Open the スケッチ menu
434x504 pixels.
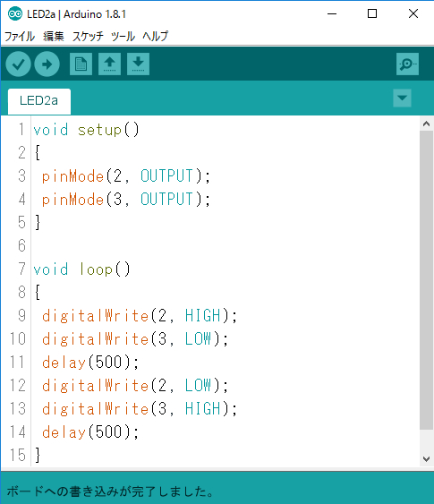88,37
